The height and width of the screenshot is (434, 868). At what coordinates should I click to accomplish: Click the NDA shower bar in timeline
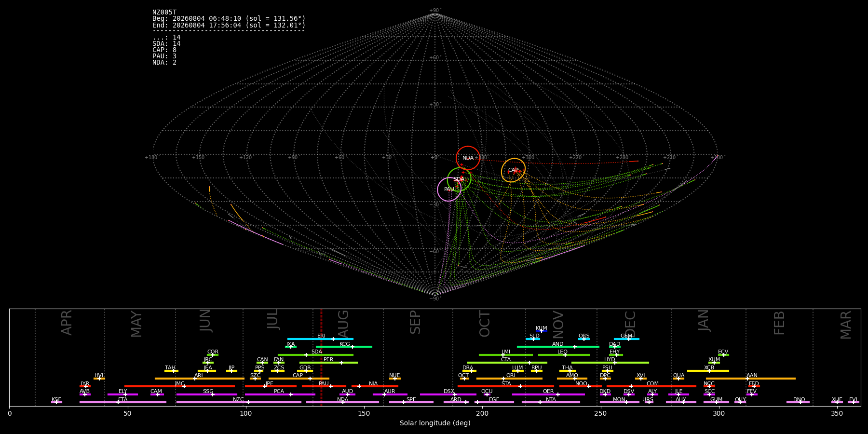click(x=342, y=402)
